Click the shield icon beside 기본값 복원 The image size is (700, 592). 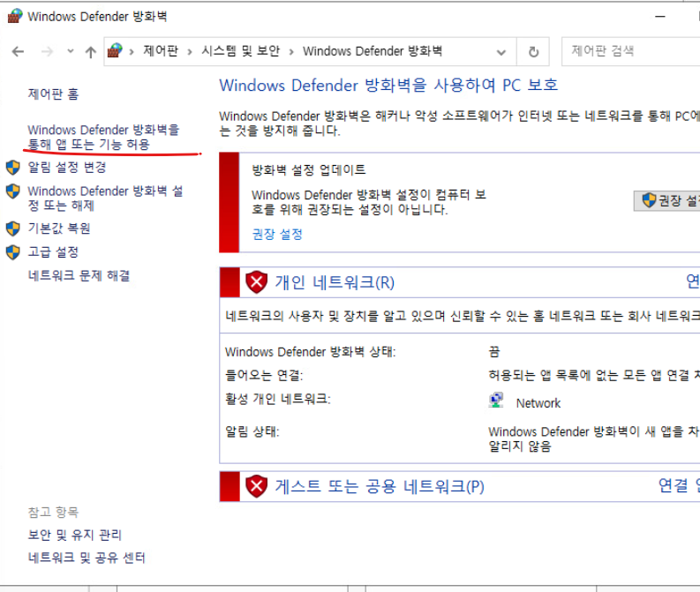pos(13,229)
